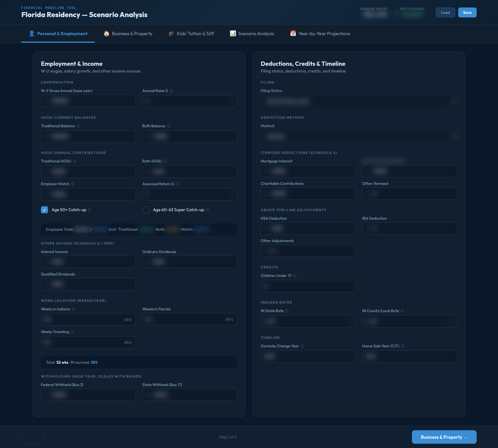Click the info icon beside Weeks in Indiana
This screenshot has height=448, width=498.
pos(73,309)
